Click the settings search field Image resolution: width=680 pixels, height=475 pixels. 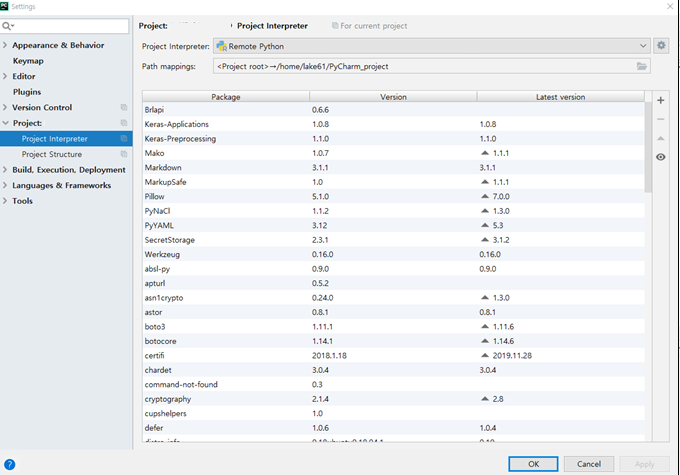click(65, 26)
